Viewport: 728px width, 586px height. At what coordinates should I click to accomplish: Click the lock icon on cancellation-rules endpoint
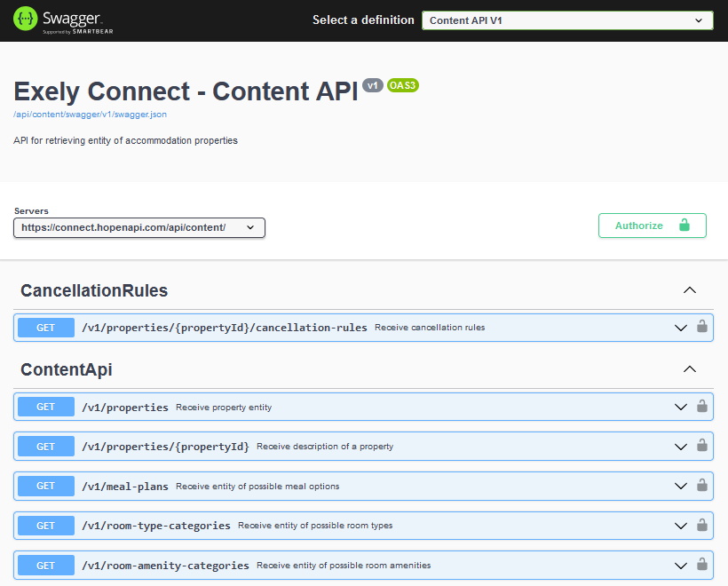click(702, 327)
